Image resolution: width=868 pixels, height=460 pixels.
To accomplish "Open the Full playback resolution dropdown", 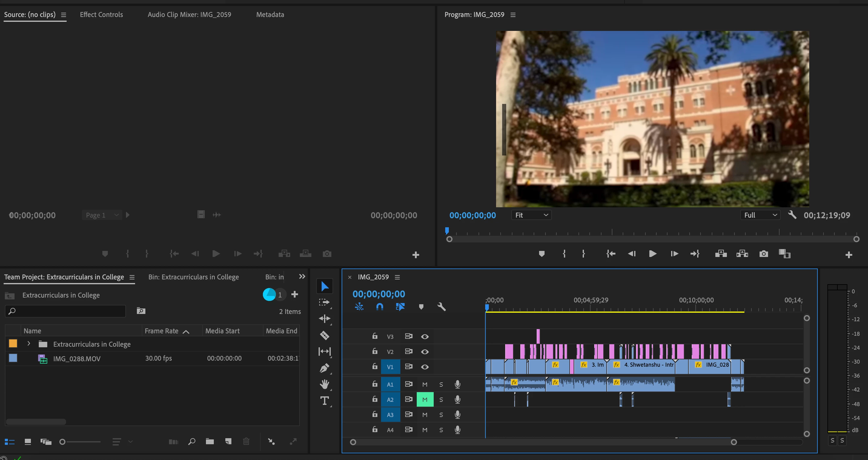I will click(x=760, y=215).
